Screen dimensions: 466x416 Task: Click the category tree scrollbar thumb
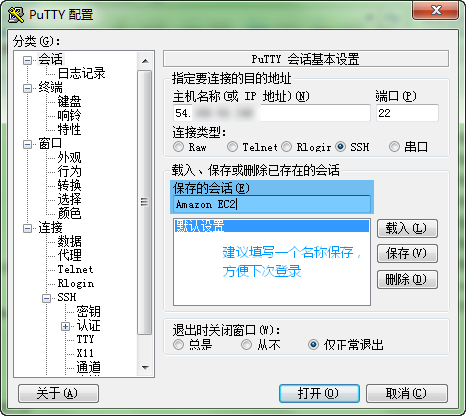coord(145,202)
